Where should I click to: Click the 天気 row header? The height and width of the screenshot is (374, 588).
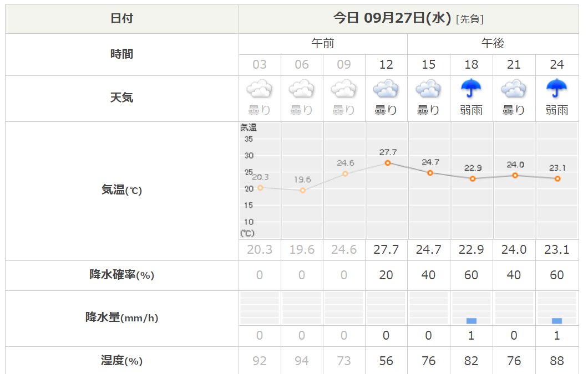122,98
